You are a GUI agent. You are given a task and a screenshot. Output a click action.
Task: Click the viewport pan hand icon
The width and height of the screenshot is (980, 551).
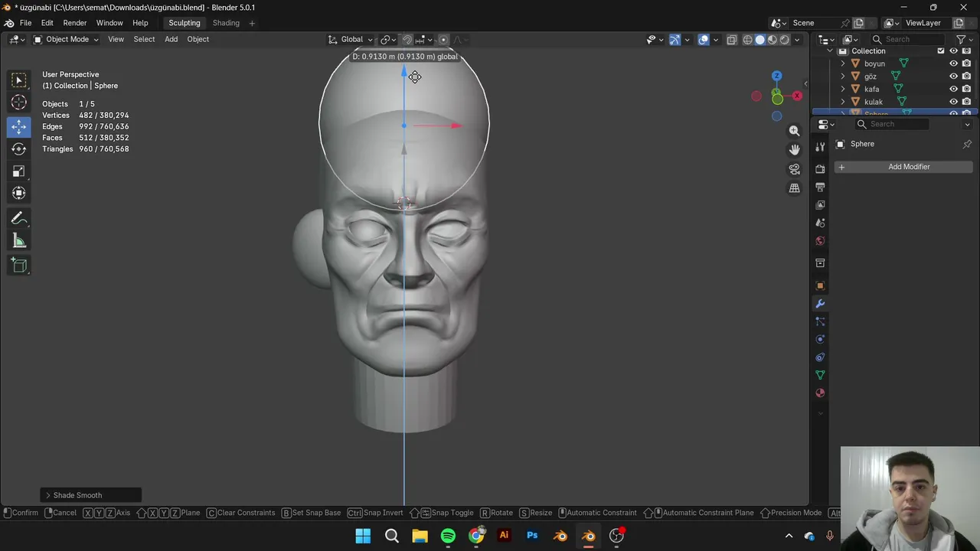[794, 150]
